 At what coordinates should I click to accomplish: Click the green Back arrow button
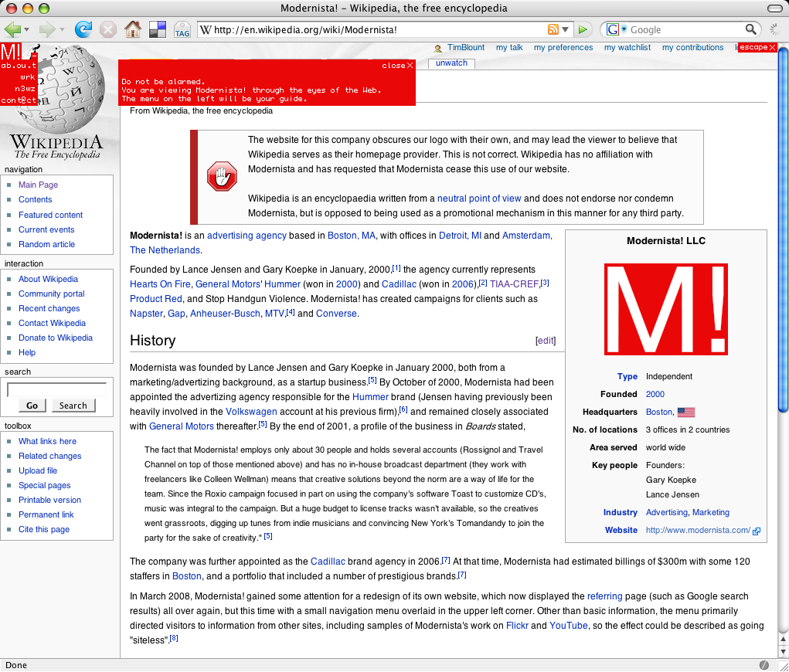coord(12,29)
